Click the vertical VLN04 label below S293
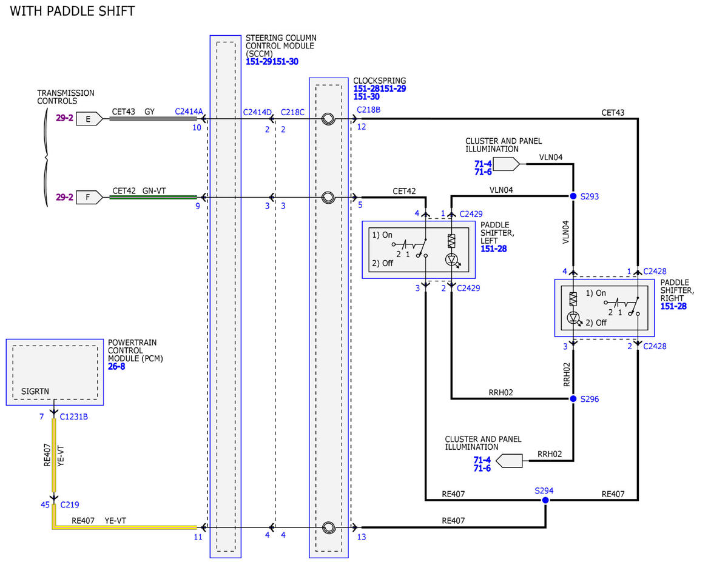 [565, 232]
